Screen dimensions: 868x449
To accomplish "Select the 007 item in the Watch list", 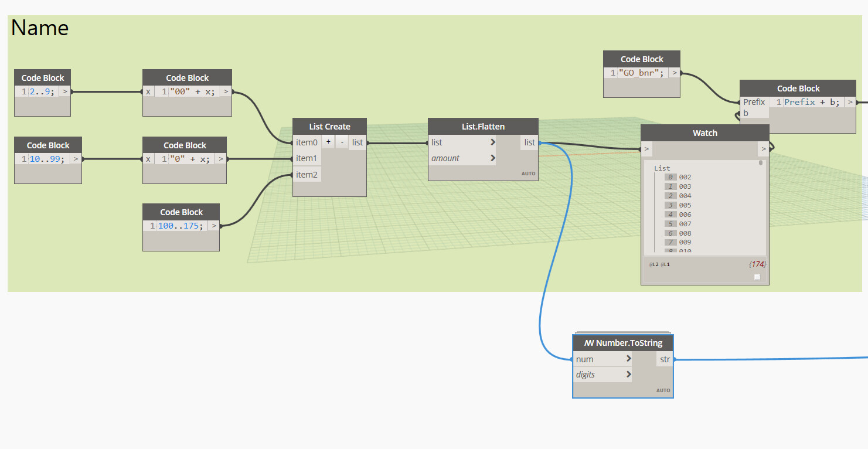I will (685, 224).
